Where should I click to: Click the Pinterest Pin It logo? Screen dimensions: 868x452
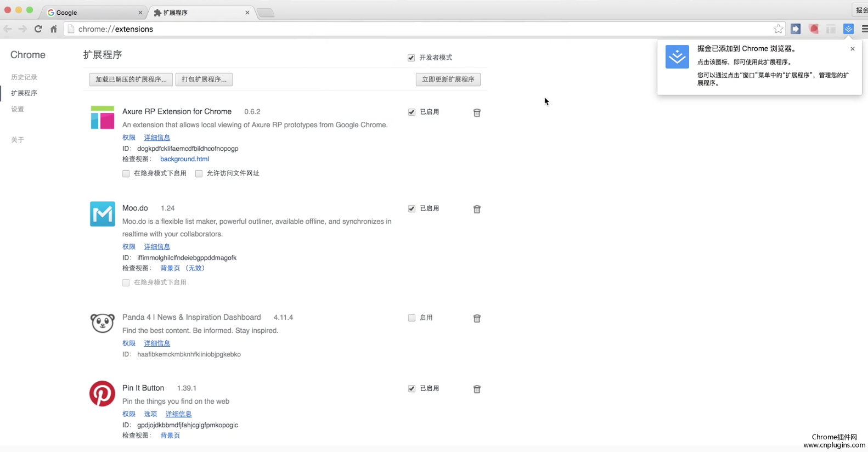pyautogui.click(x=103, y=393)
